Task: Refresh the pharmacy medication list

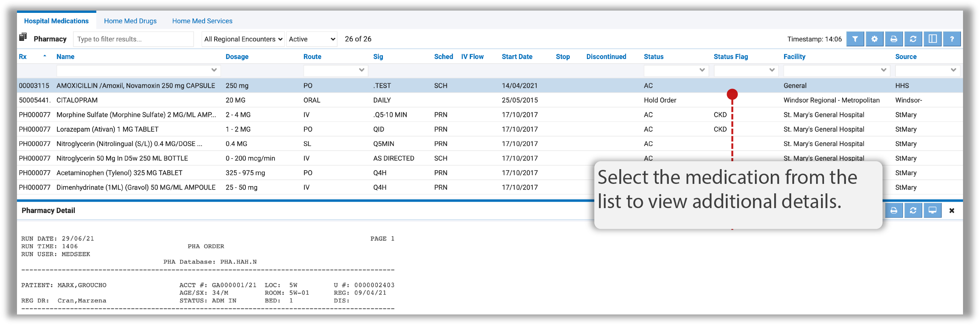Action: point(913,39)
